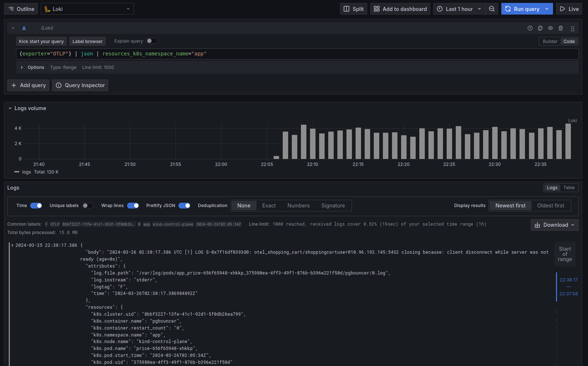Display results Oldest first
The image size is (588, 366).
click(x=550, y=206)
